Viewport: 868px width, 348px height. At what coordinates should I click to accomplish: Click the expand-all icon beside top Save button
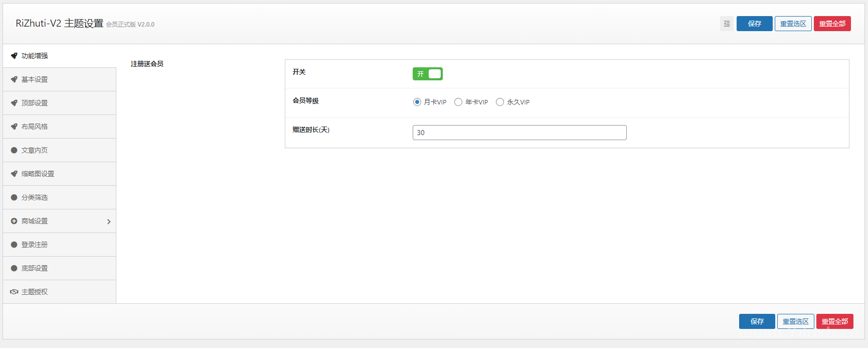727,24
